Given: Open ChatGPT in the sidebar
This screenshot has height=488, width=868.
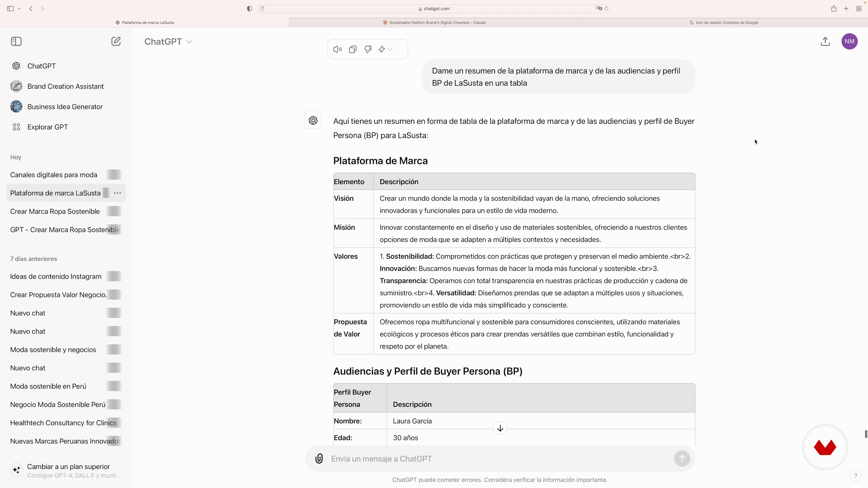Looking at the screenshot, I should [x=66, y=66].
